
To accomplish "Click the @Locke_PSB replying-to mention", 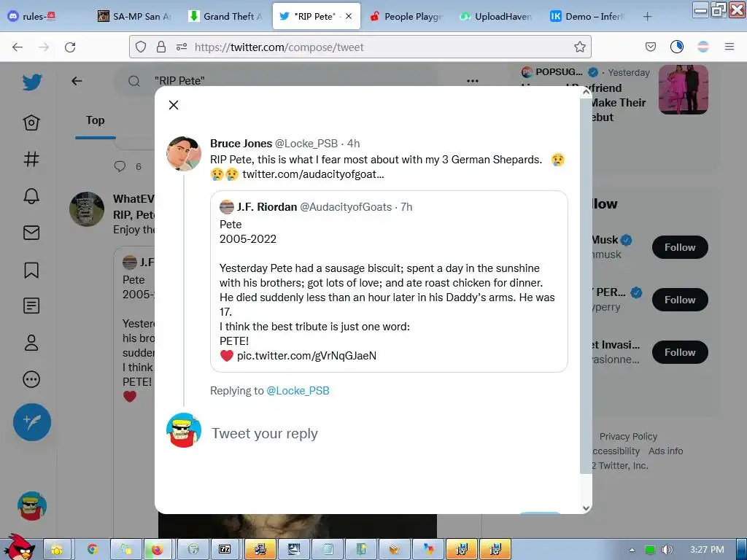I will click(x=298, y=391).
